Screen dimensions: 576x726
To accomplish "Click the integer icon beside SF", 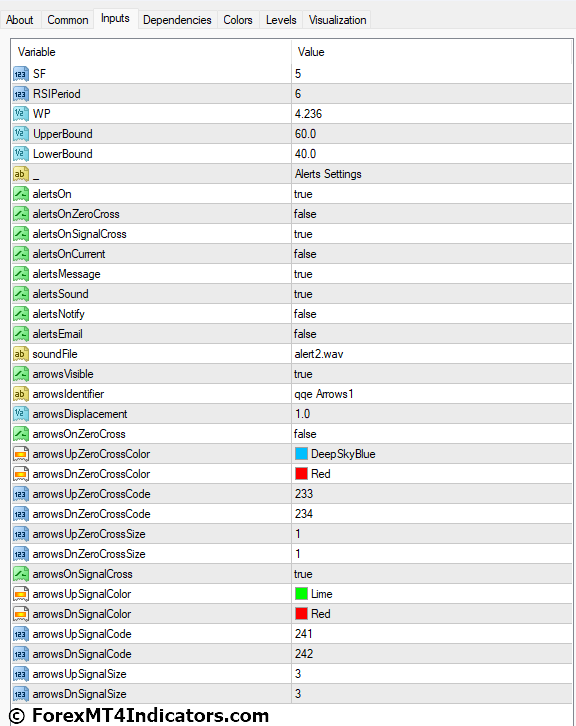I will pyautogui.click(x=21, y=74).
